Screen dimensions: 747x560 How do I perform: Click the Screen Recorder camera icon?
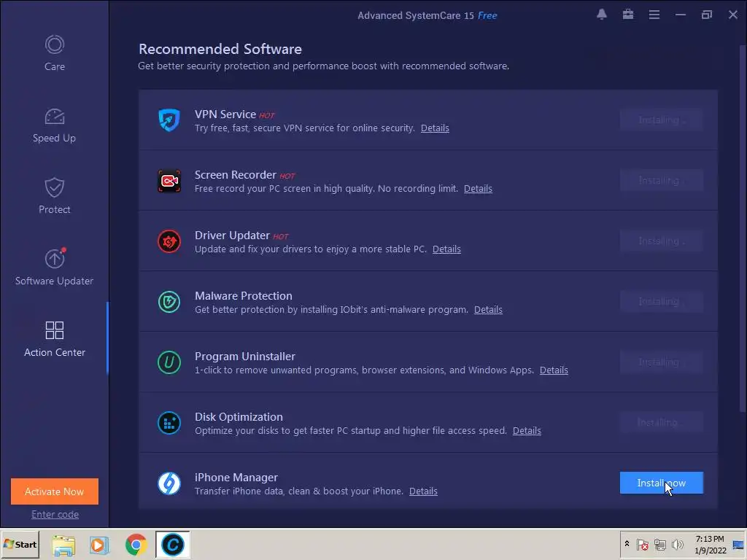coord(169,181)
